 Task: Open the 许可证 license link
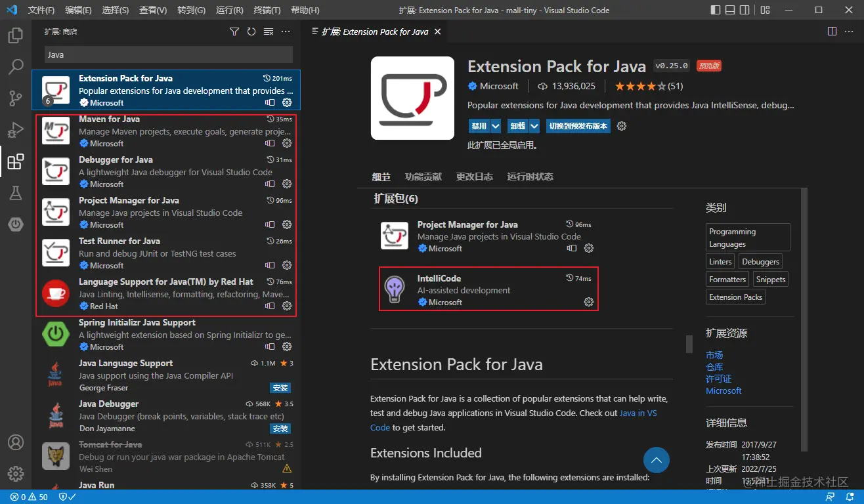click(718, 379)
